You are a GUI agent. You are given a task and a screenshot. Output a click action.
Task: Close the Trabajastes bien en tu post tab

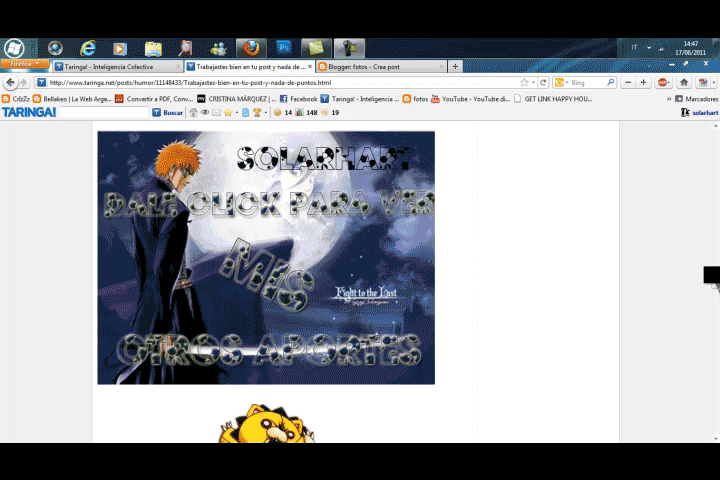click(x=310, y=67)
